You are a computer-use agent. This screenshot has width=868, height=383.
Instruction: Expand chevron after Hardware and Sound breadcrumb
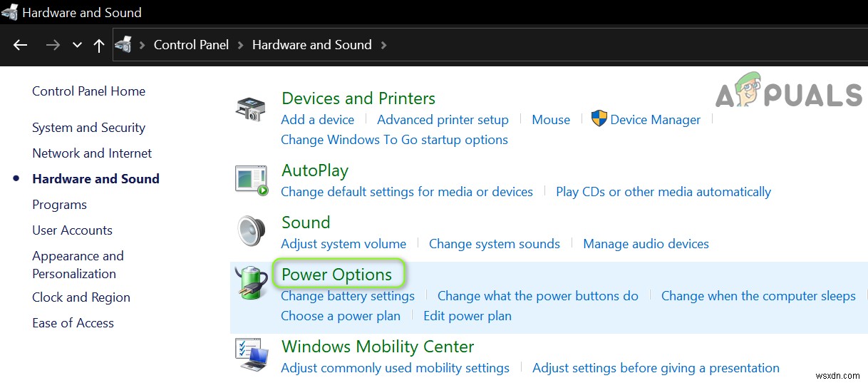tap(384, 45)
